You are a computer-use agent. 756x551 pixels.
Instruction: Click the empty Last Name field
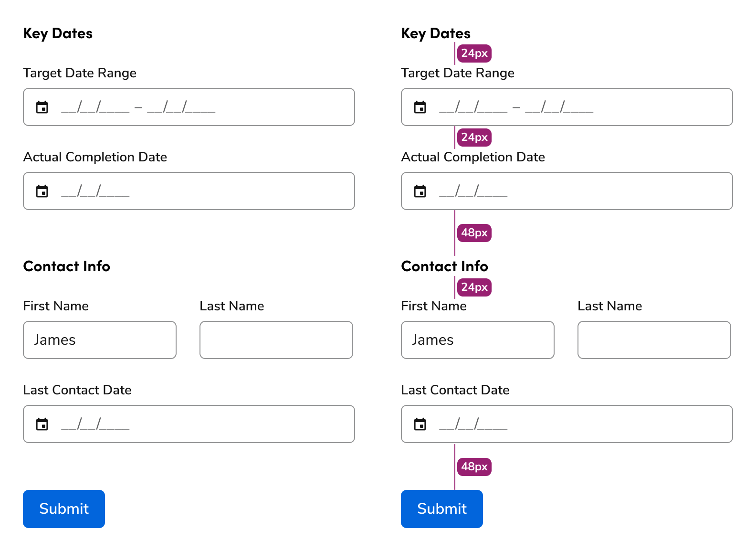276,340
